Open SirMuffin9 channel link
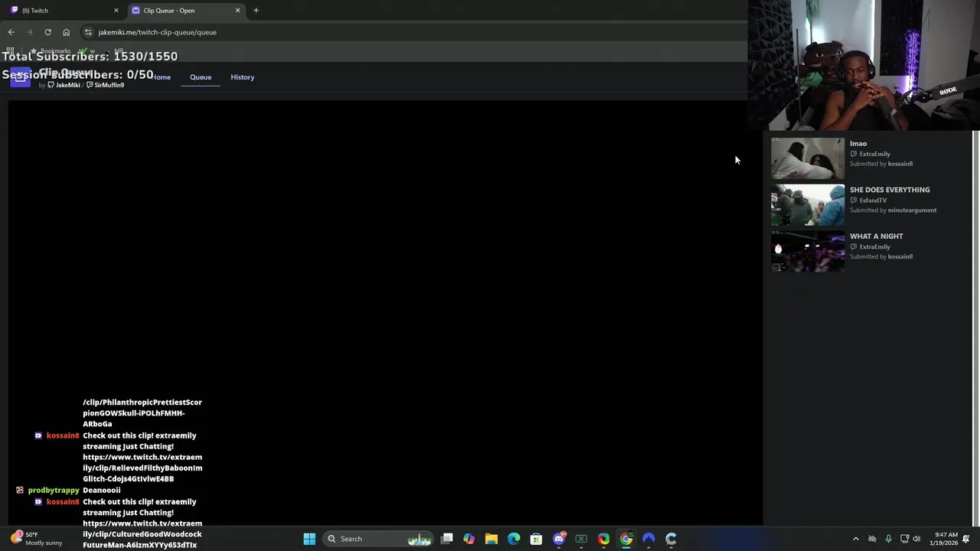 click(x=105, y=85)
